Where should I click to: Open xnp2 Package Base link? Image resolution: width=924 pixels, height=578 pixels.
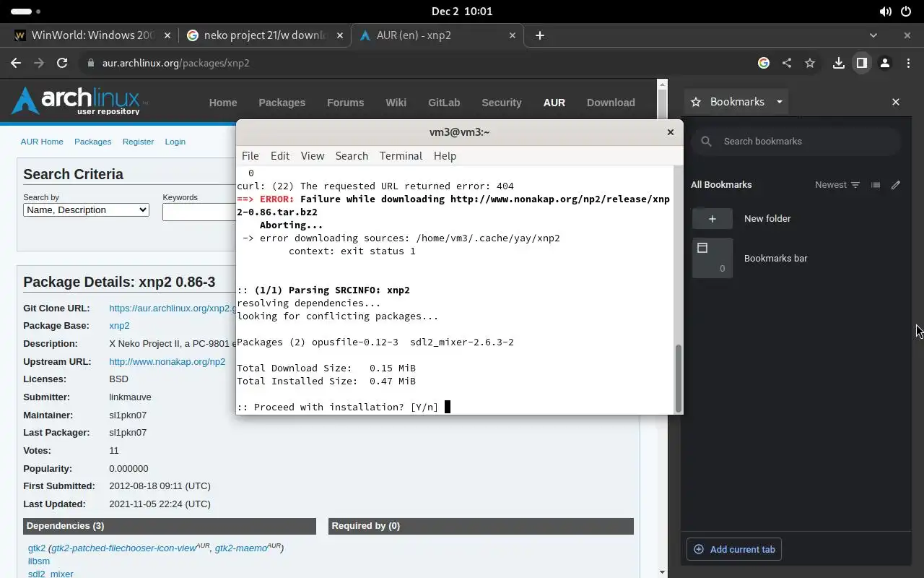(119, 326)
